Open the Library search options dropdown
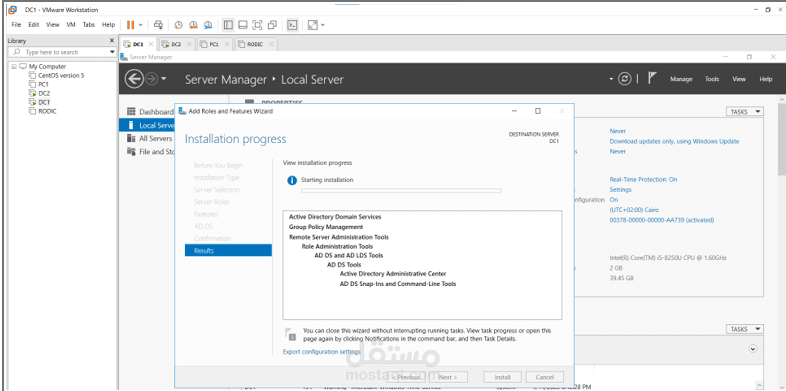786x391 pixels. pos(112,52)
